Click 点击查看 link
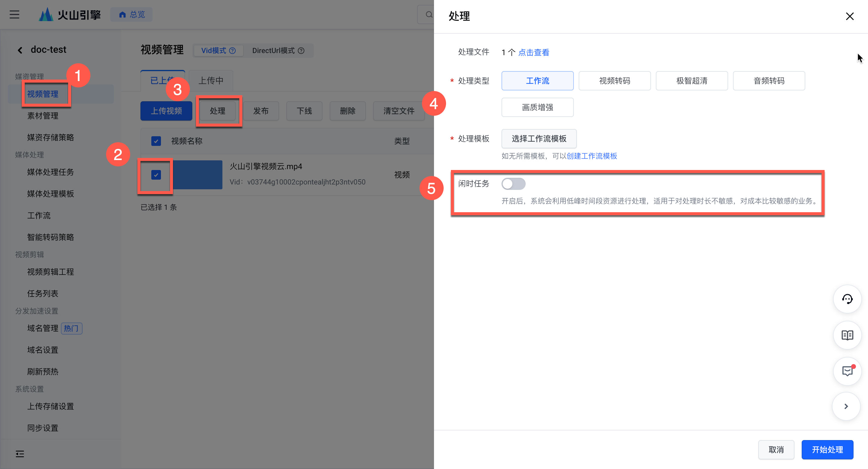 (534, 52)
